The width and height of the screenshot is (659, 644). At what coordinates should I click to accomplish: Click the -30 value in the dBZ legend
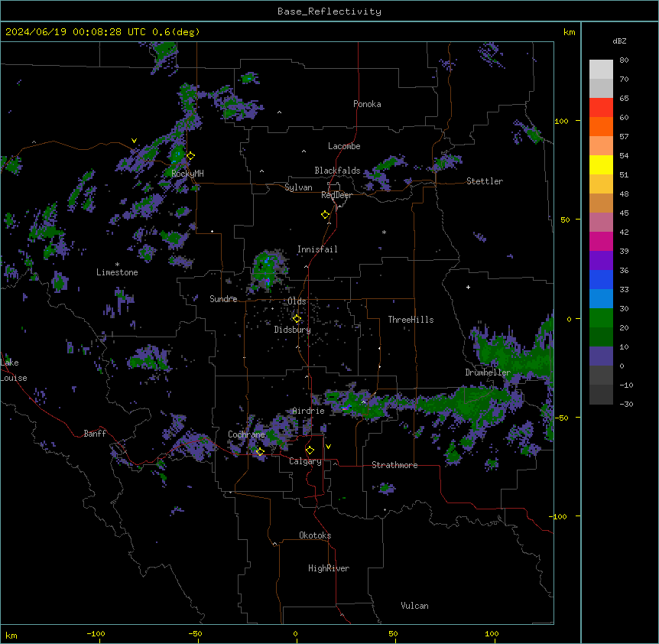point(626,405)
